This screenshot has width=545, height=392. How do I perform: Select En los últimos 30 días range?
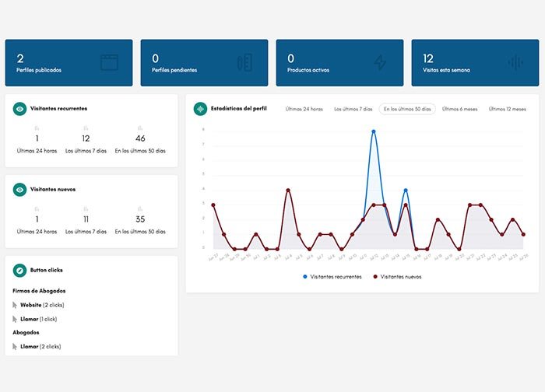pyautogui.click(x=407, y=109)
